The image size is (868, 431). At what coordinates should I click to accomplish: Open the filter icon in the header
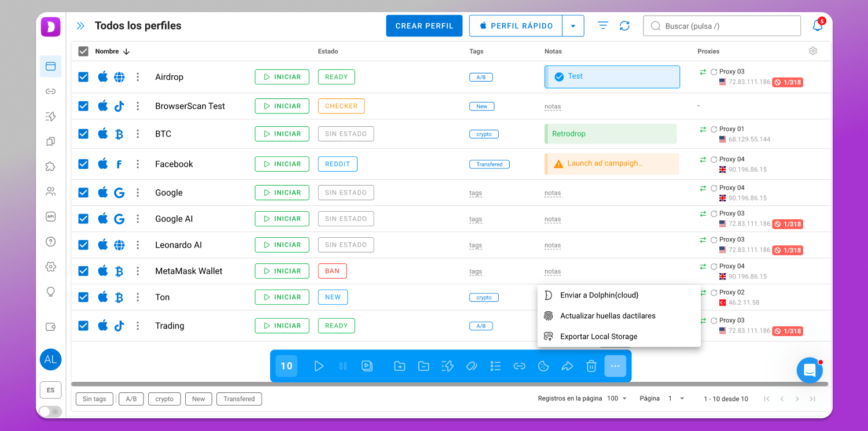pos(603,26)
